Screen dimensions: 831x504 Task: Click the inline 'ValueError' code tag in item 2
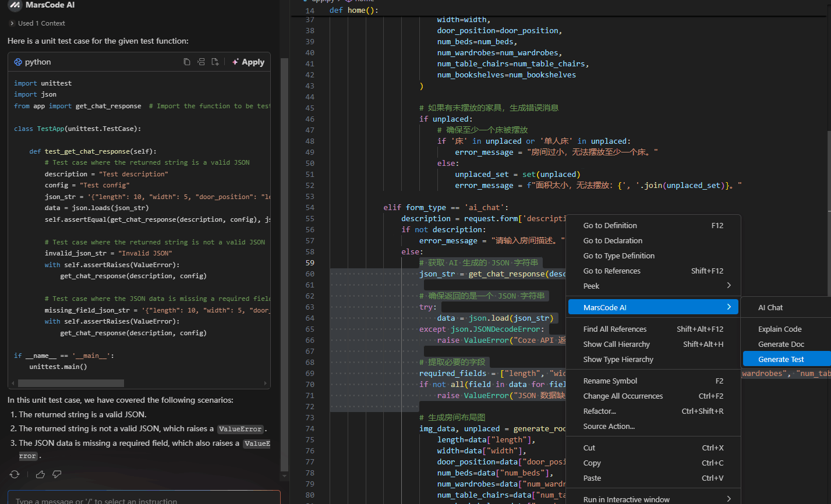click(241, 429)
